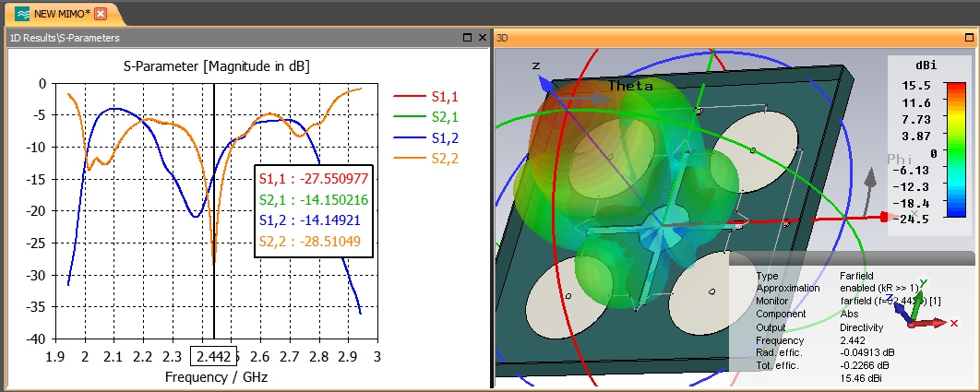Click the red S1,1 legend line swatch
This screenshot has height=392, width=980.
click(409, 96)
